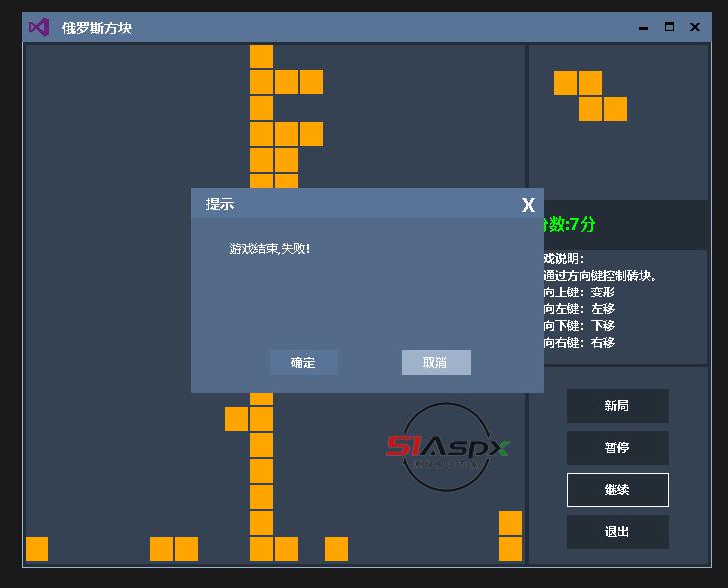Viewport: 728px width, 588px height.
Task: Click the 确定 button in the dialog
Action: [304, 362]
